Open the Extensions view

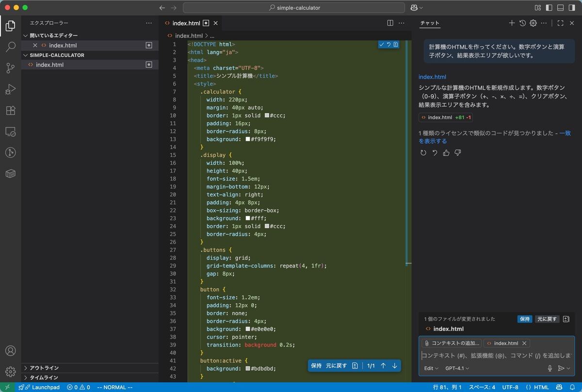click(x=10, y=111)
